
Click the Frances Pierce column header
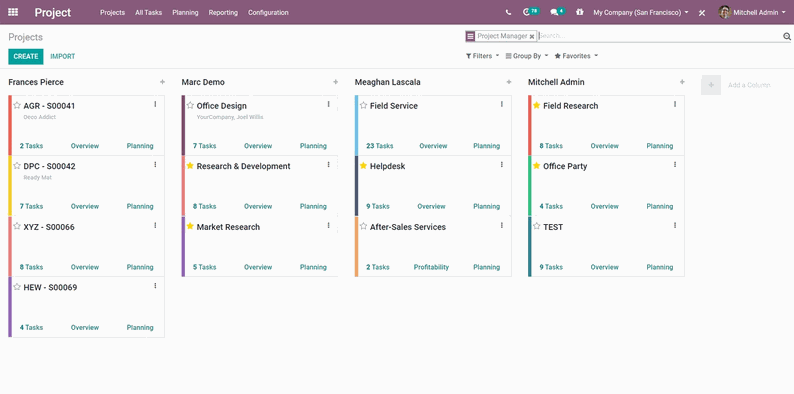point(36,82)
